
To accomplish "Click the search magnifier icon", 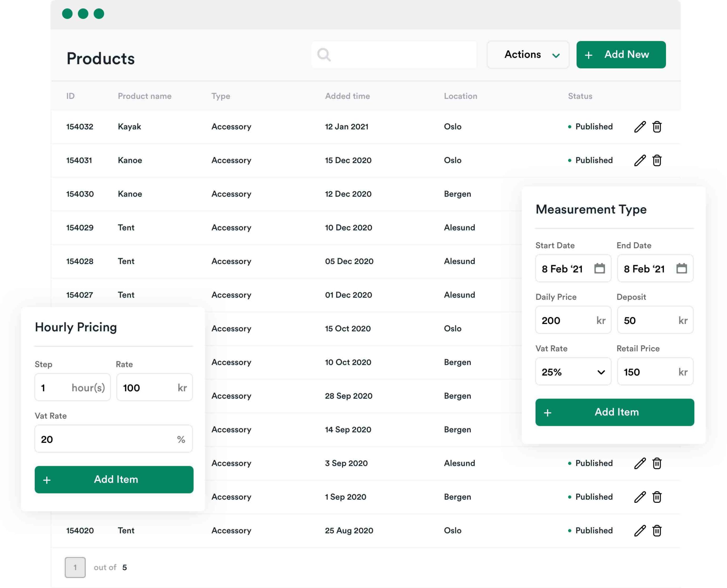I will (324, 55).
